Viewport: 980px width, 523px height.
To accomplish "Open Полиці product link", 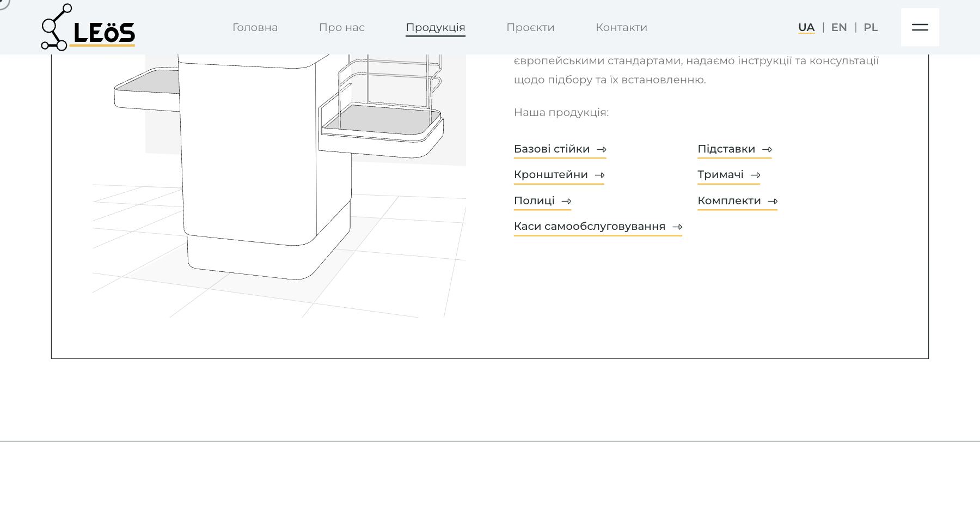I will [542, 201].
